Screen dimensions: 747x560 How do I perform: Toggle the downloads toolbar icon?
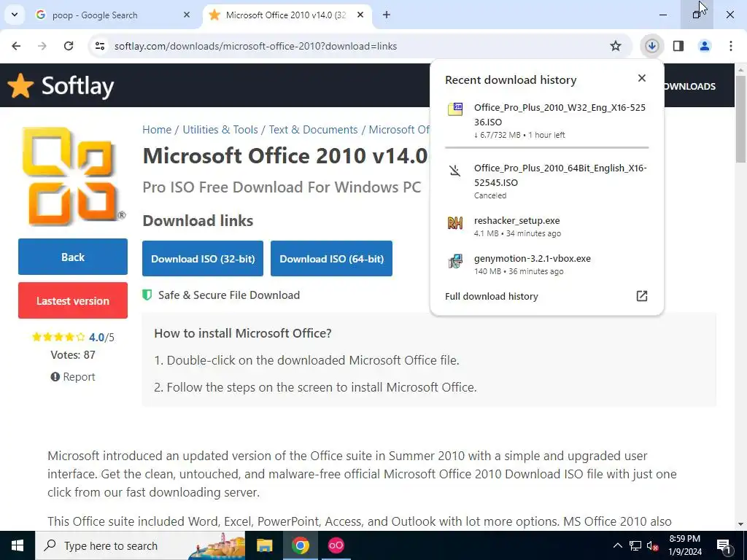point(651,46)
